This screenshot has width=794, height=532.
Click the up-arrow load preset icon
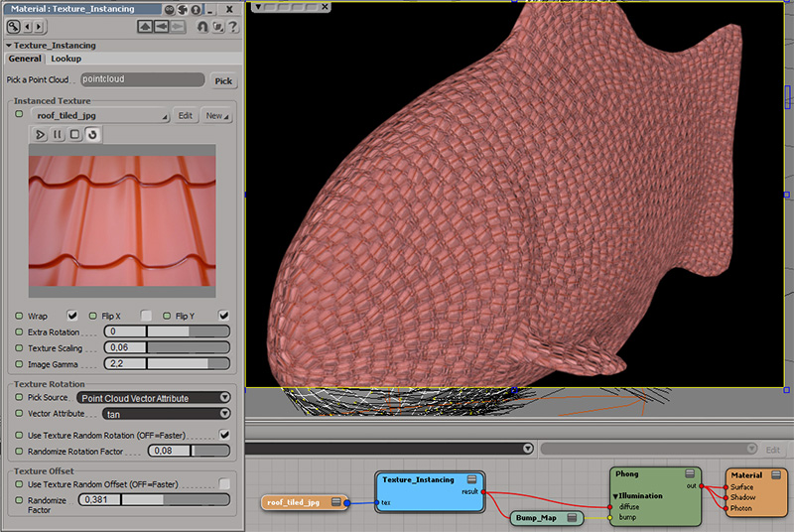[x=147, y=27]
